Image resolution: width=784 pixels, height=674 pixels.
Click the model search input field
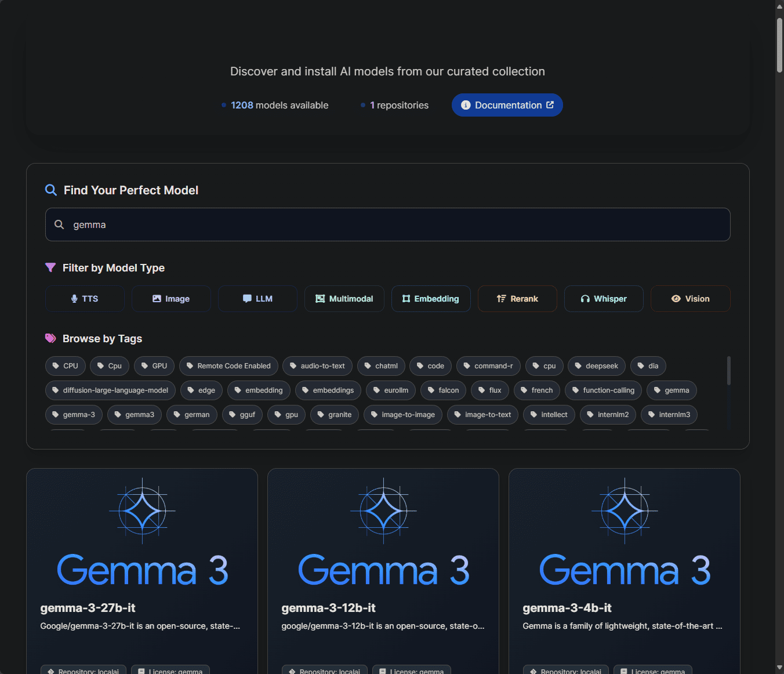(387, 224)
